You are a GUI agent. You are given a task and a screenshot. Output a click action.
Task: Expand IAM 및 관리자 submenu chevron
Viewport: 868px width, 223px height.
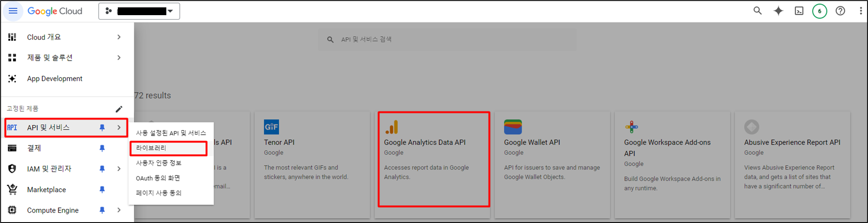(x=119, y=169)
